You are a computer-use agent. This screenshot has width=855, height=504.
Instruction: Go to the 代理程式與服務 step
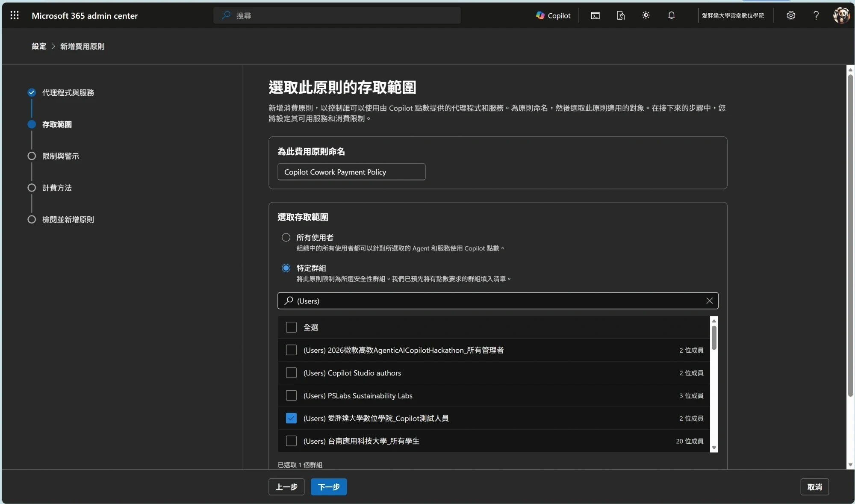click(68, 93)
